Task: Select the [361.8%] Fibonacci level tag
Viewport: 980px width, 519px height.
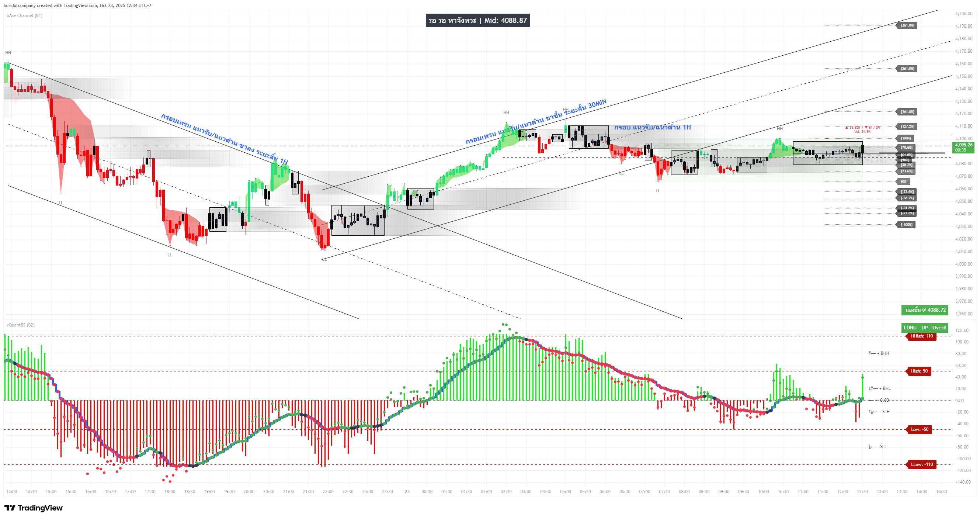Action: (907, 25)
